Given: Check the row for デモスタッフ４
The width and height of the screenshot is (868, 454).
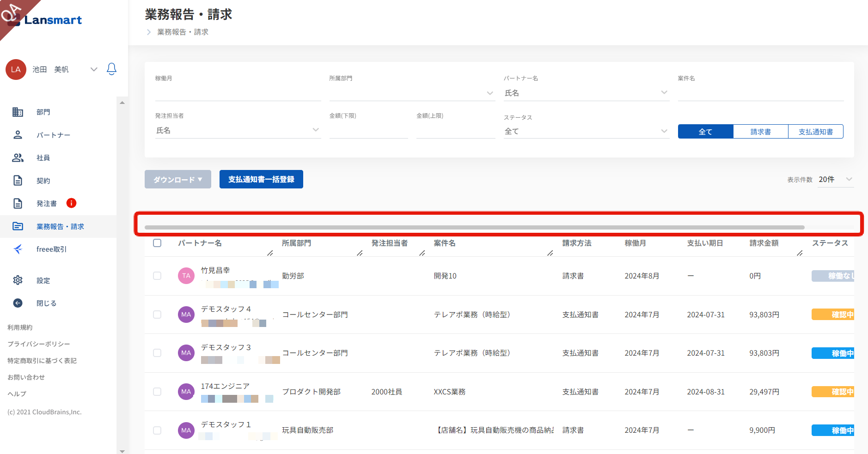Looking at the screenshot, I should [x=157, y=315].
